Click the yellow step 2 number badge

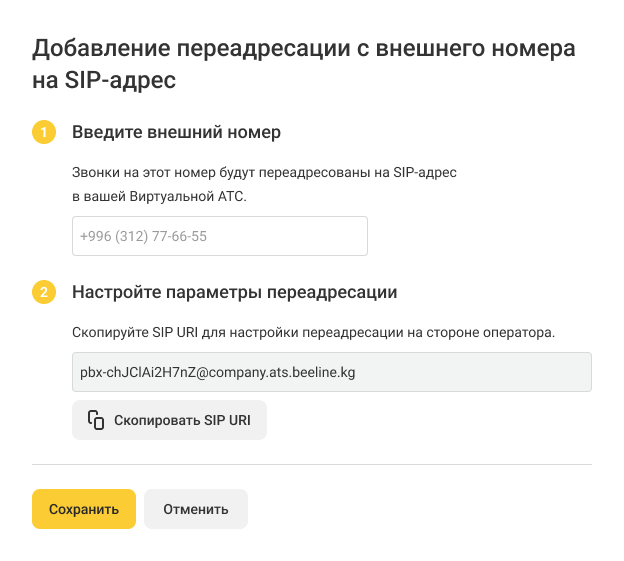[44, 293]
